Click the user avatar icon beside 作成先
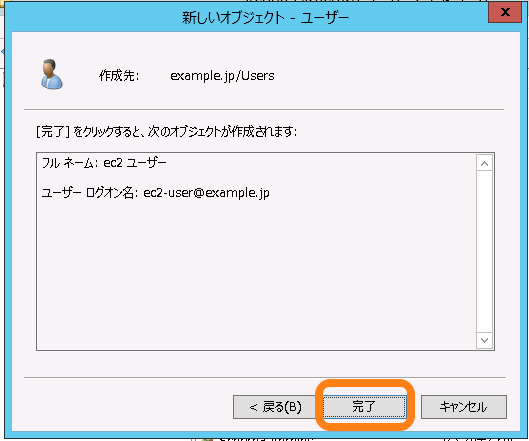Screen dimensions: 529x441 point(51,75)
